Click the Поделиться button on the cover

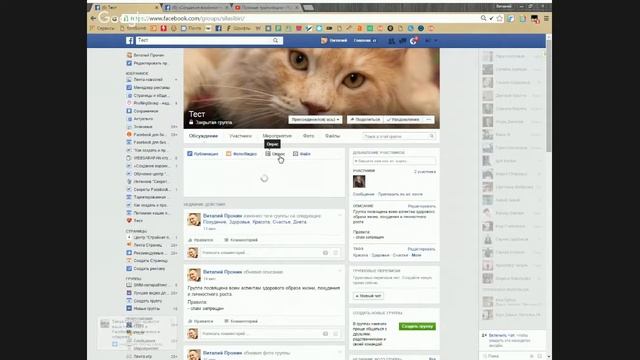pos(365,120)
